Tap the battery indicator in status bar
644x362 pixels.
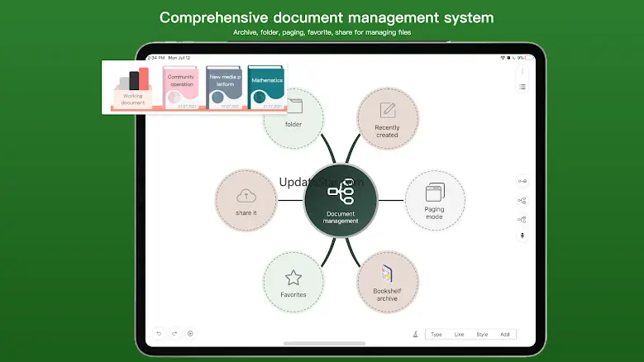point(529,58)
